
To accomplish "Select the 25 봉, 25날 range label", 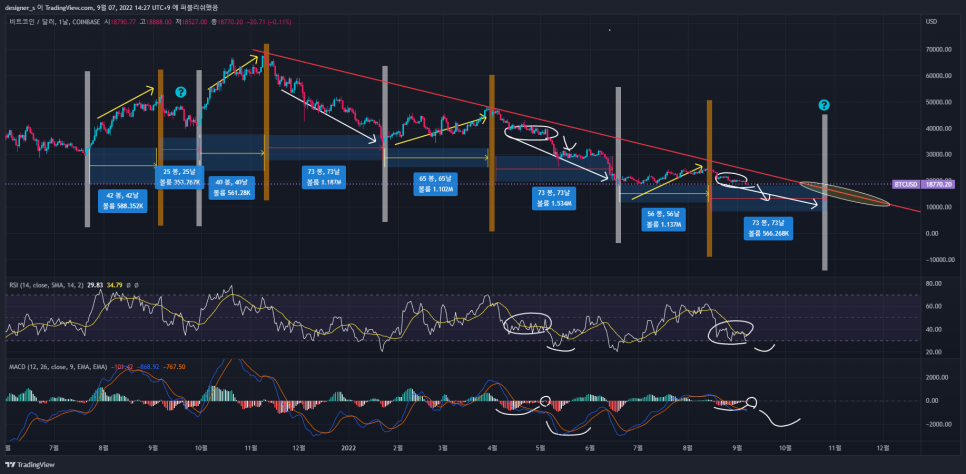I will click(181, 177).
